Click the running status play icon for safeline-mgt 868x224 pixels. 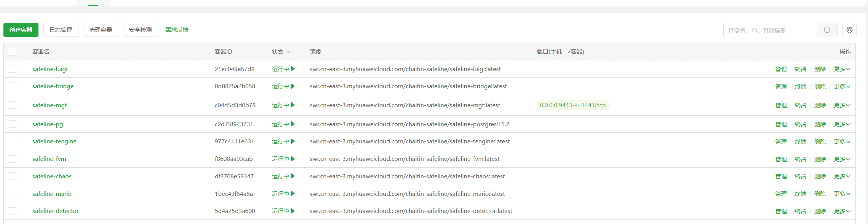pyautogui.click(x=293, y=105)
